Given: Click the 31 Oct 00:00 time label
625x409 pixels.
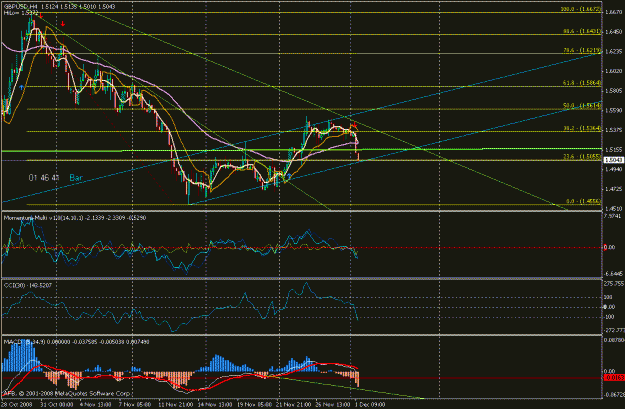Looking at the screenshot, I should click(x=56, y=404).
